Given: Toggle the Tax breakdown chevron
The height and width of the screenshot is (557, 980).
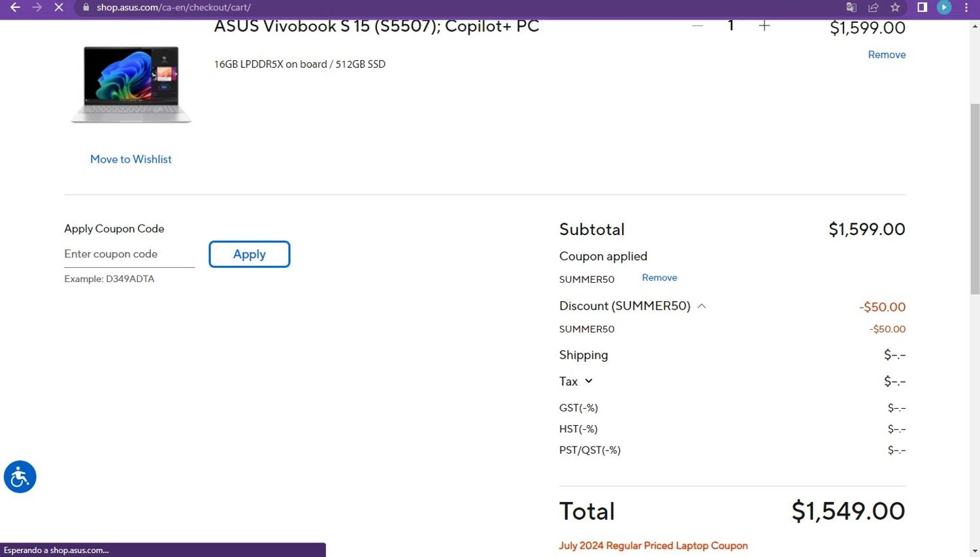Looking at the screenshot, I should coord(589,381).
